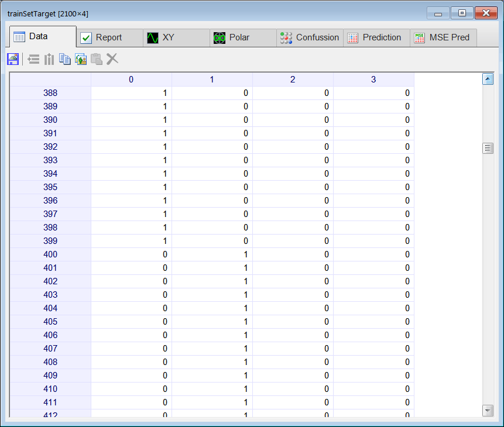Select row header 396

click(x=50, y=201)
